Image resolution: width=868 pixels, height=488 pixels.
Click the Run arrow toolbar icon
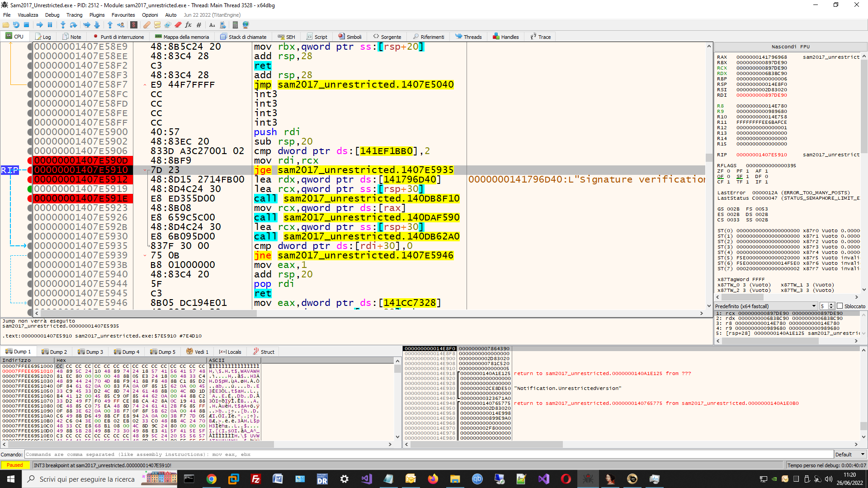40,25
